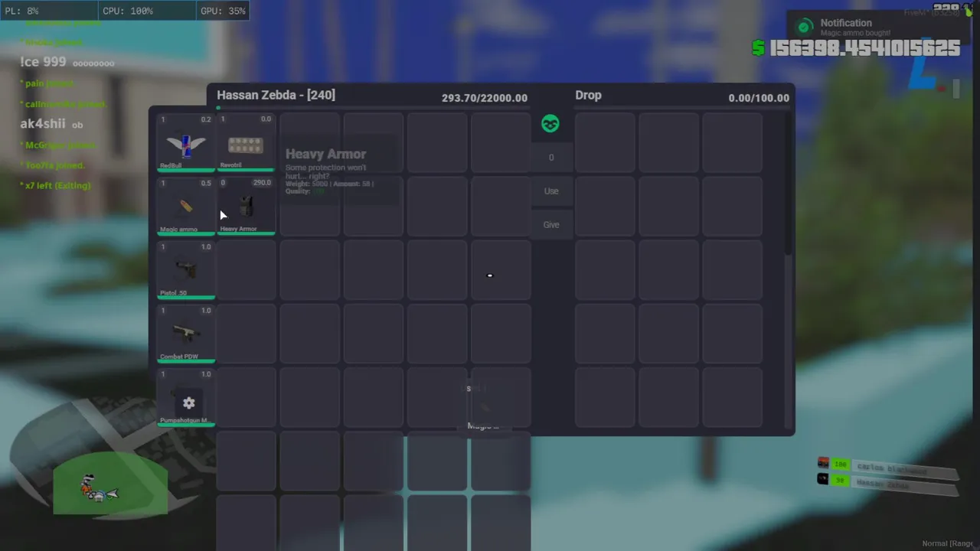The width and height of the screenshot is (980, 551).
Task: Select the RedBull item in inventory
Action: click(186, 143)
